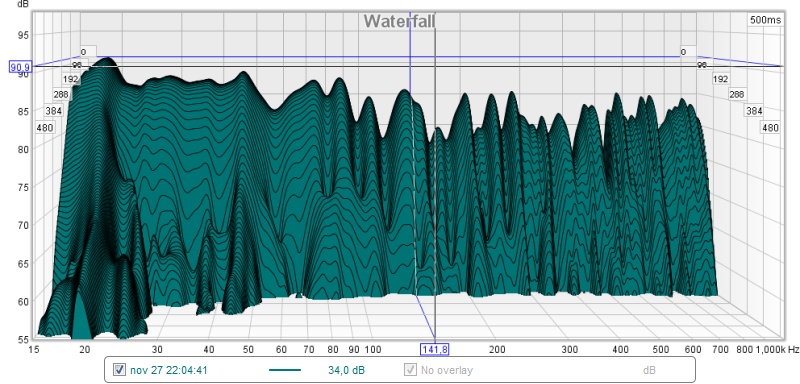Toggle the nov 27 22:04:41 measurement checkbox

click(x=119, y=370)
